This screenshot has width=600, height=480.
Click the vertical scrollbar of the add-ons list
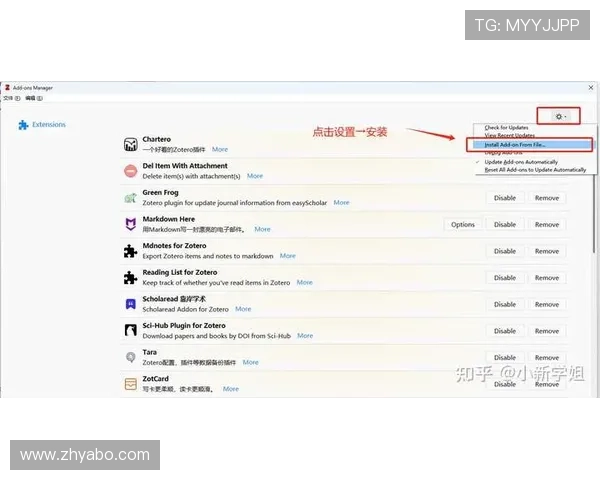pos(594,214)
